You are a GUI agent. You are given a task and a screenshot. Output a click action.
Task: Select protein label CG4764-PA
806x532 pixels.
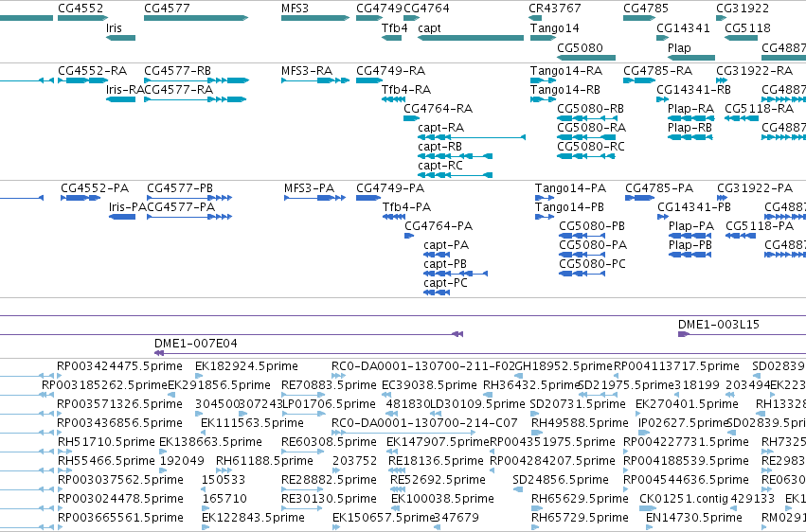439,226
